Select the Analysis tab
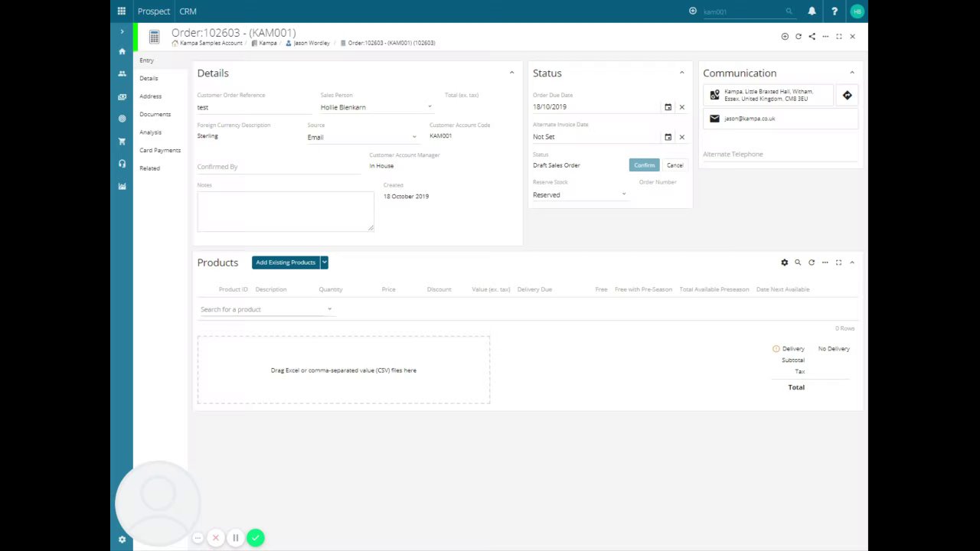Screen dimensions: 980x551 point(151,132)
